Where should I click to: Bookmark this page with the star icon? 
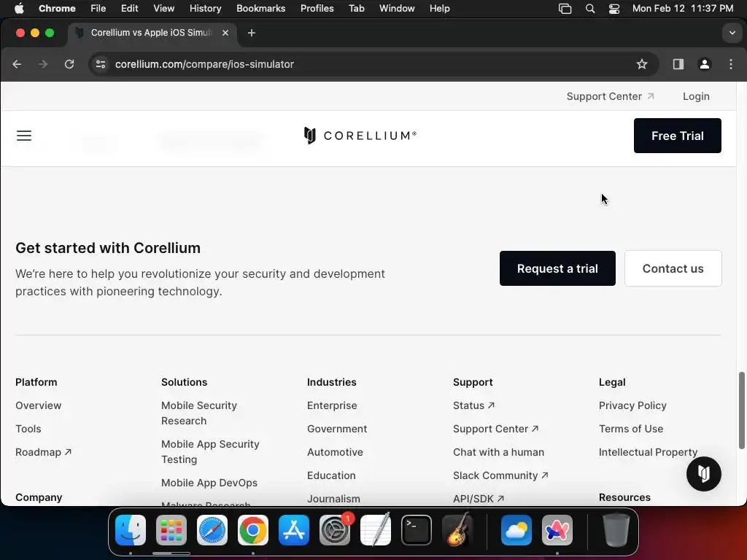pos(642,64)
